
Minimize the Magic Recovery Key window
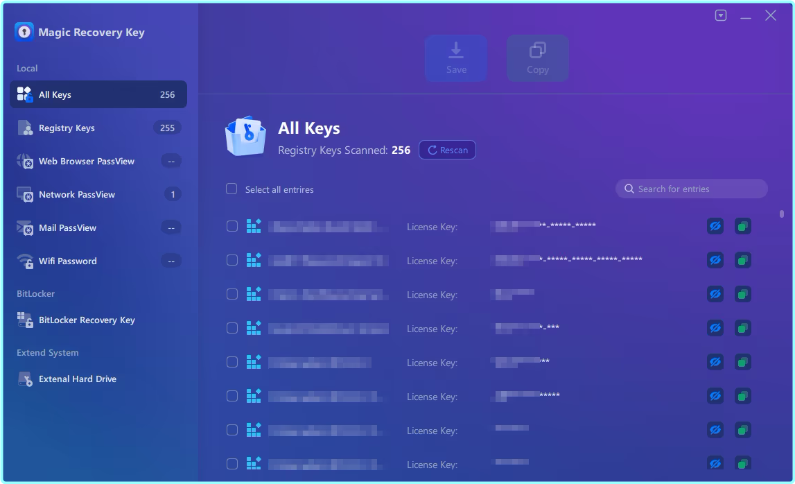coord(745,16)
